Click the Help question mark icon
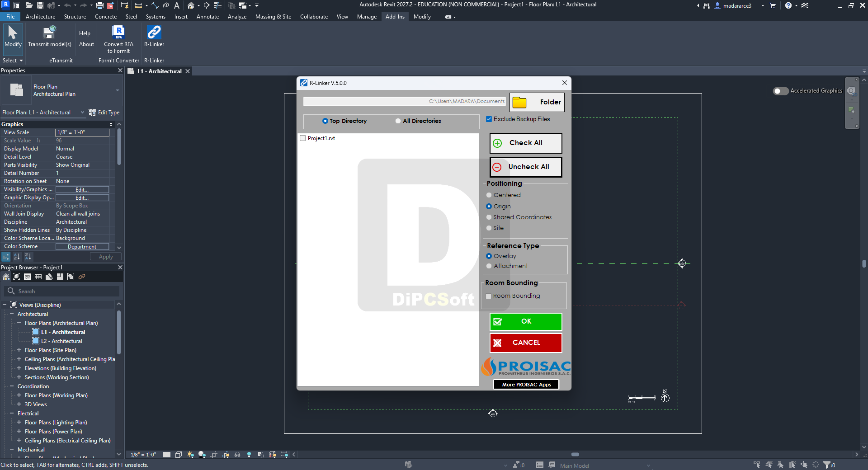868x470 pixels. click(x=788, y=5)
